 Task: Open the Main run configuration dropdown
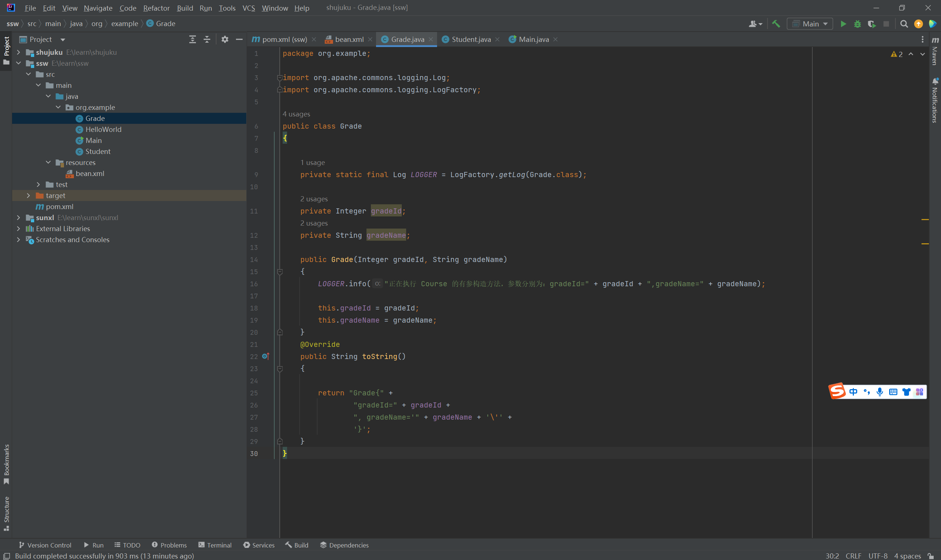810,24
